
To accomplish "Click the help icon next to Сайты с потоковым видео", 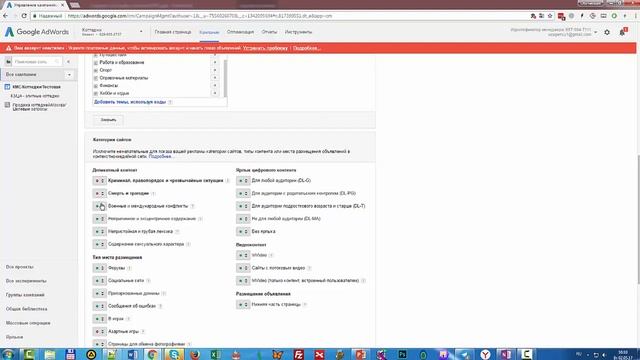I will click(x=309, y=268).
